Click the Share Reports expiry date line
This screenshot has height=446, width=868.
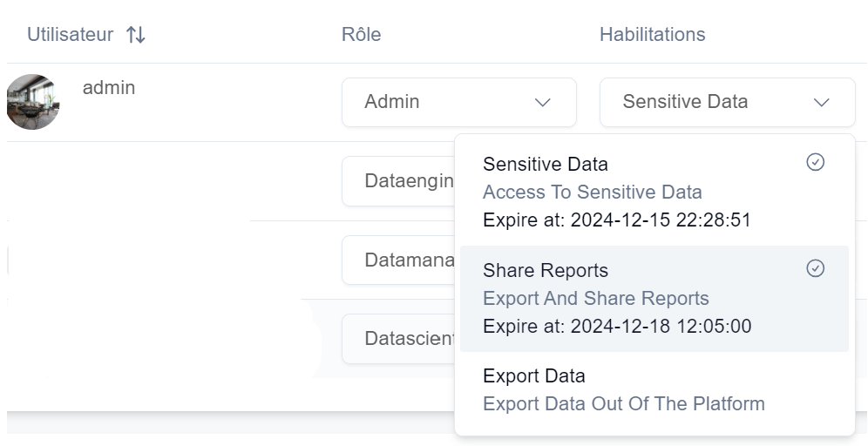point(617,327)
